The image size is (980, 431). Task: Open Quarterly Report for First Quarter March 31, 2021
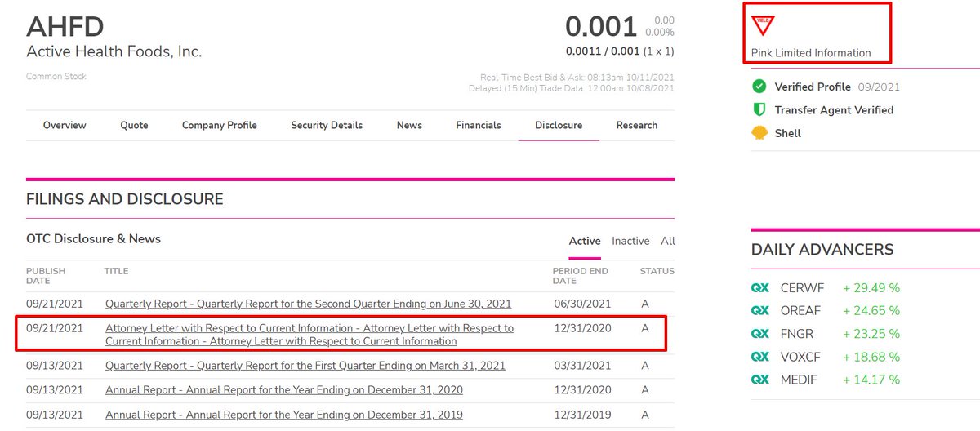(305, 366)
